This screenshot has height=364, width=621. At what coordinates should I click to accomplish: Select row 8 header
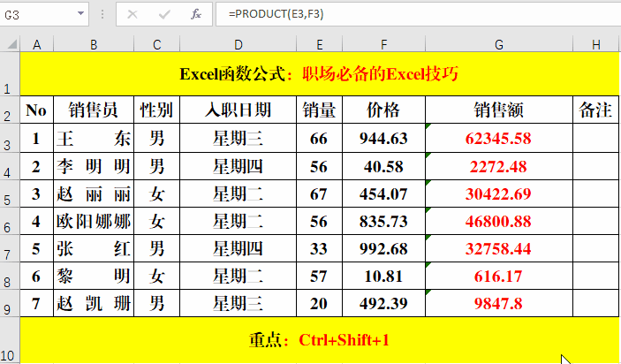click(10, 276)
